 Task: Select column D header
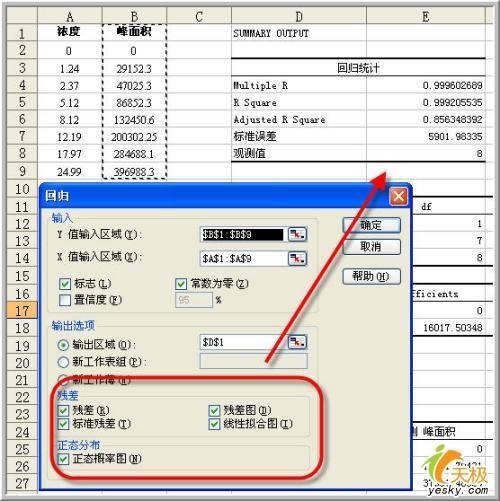click(x=299, y=16)
